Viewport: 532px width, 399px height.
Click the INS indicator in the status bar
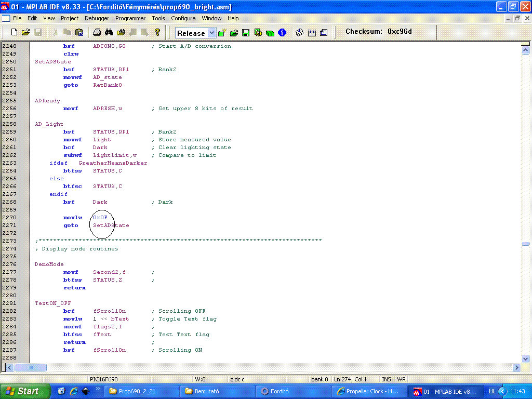pos(387,379)
